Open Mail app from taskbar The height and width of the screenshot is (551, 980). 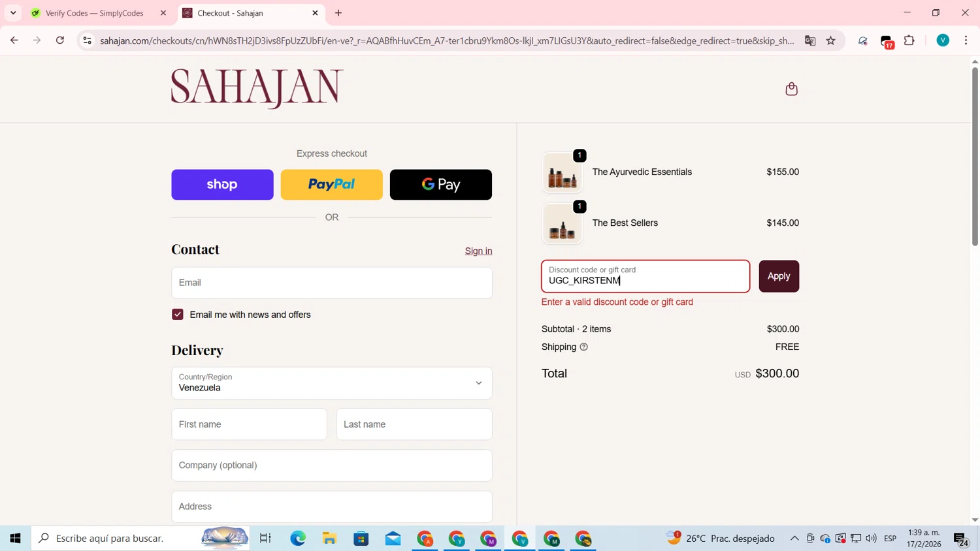click(x=393, y=539)
